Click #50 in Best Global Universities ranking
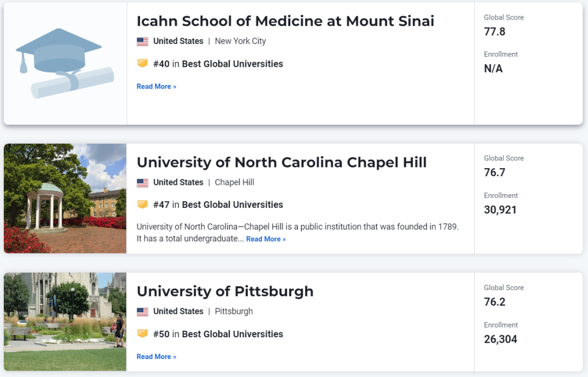 218,334
